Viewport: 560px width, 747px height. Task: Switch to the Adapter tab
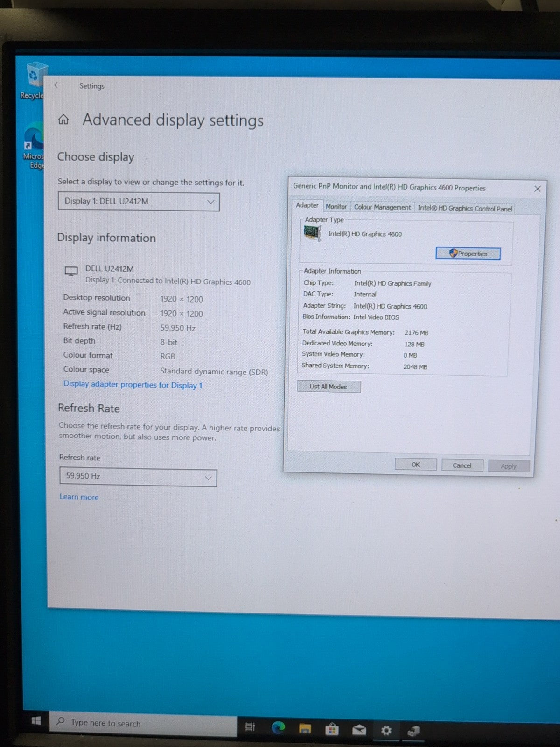coord(307,205)
